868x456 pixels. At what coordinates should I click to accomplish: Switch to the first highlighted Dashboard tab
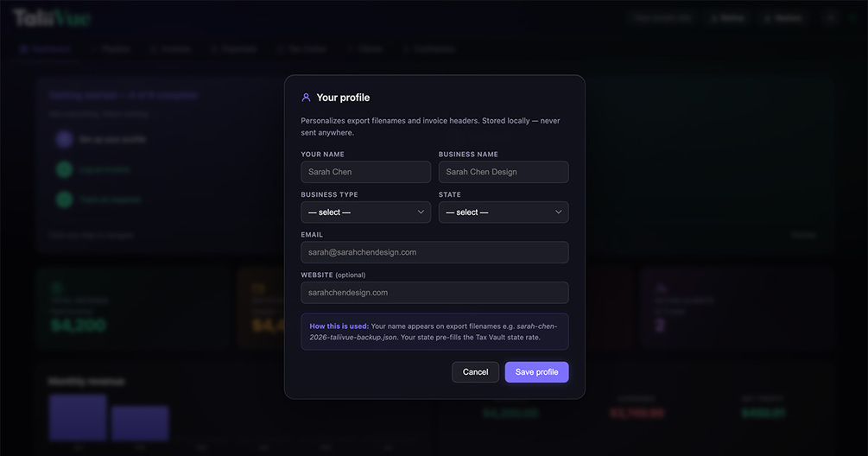pos(46,49)
